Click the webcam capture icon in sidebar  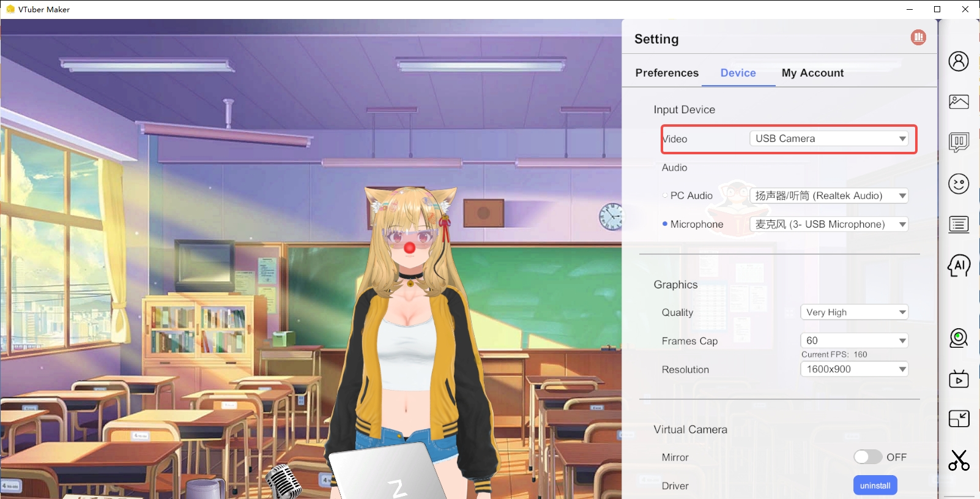coord(959,338)
